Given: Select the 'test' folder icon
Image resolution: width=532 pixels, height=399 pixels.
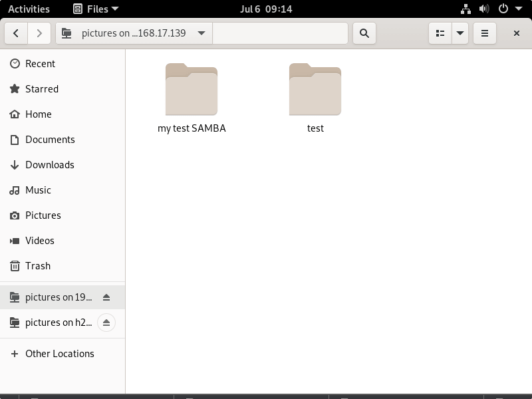Looking at the screenshot, I should 315,90.
